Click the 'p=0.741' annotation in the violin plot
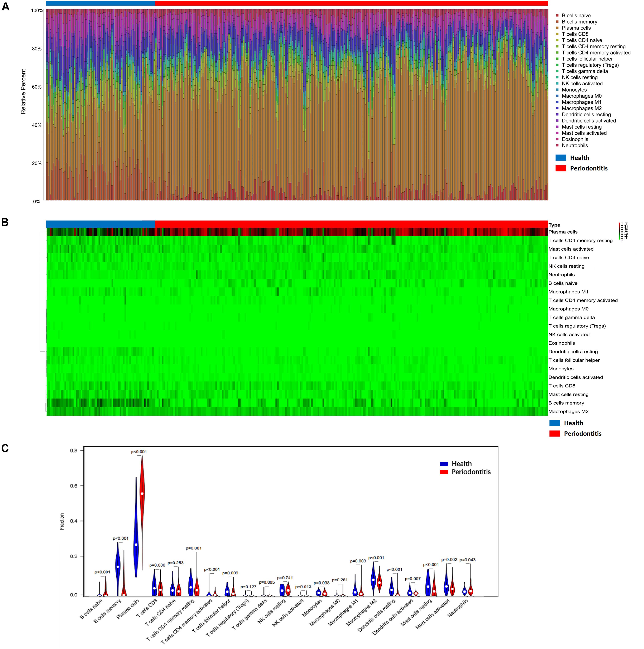 pyautogui.click(x=285, y=578)
